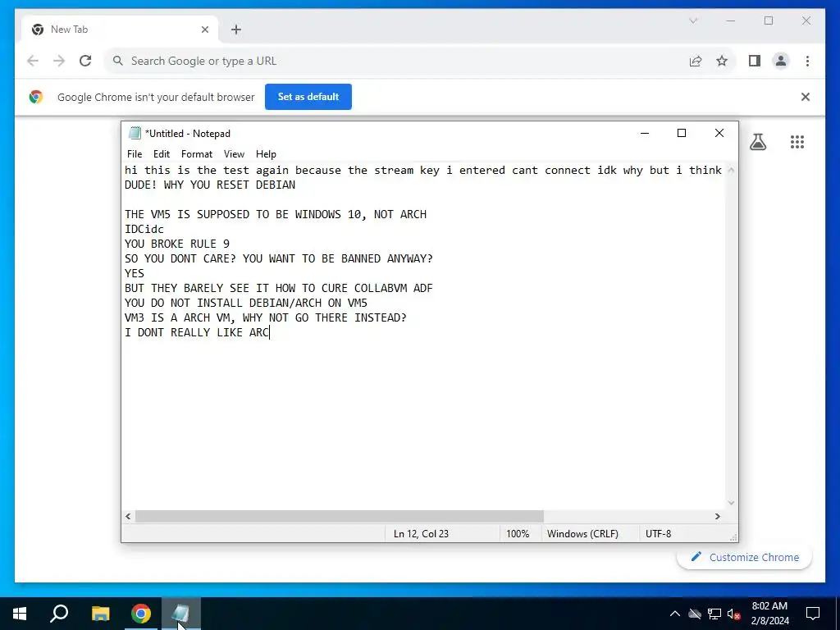Maximize the Notepad window
Screen dimensions: 840x630
click(682, 134)
